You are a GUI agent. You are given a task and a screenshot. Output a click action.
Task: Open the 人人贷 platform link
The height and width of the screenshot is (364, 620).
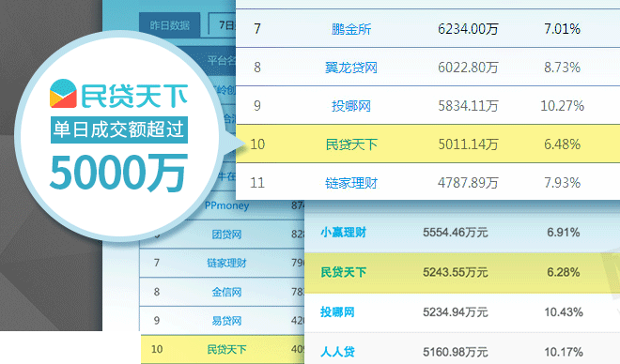pos(337,352)
